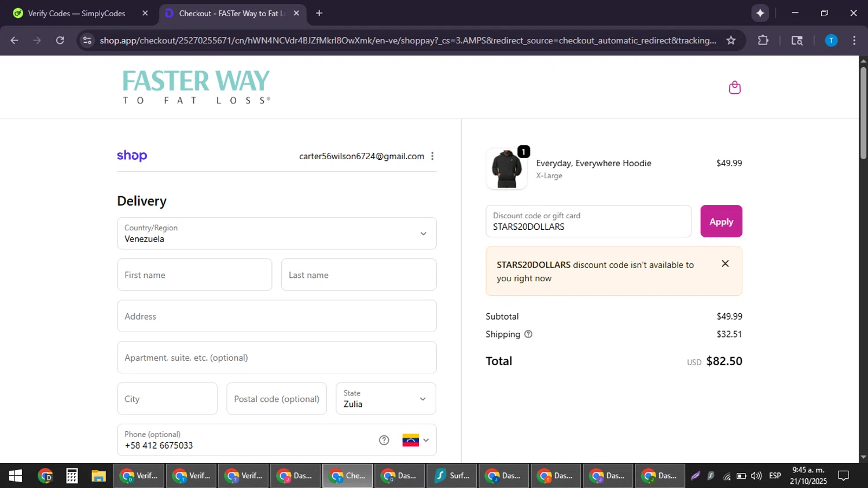
Task: Click the First name field
Action: (194, 275)
